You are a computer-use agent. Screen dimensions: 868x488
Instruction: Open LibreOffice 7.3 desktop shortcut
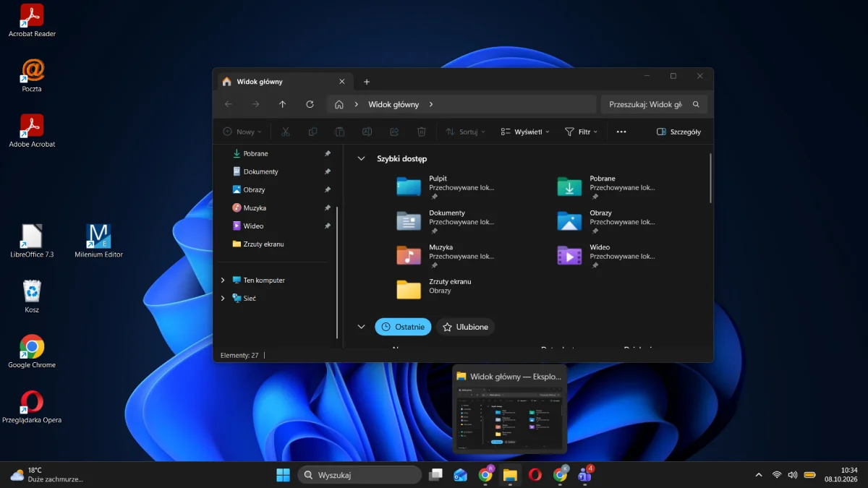(32, 241)
